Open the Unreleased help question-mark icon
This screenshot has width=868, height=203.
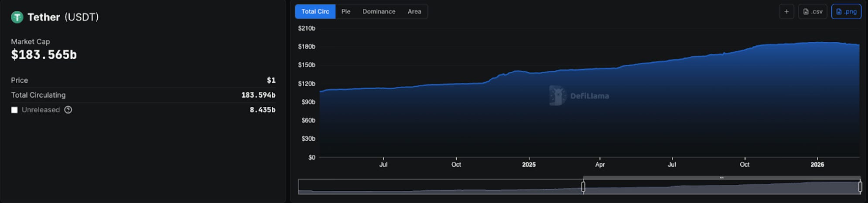pyautogui.click(x=68, y=110)
